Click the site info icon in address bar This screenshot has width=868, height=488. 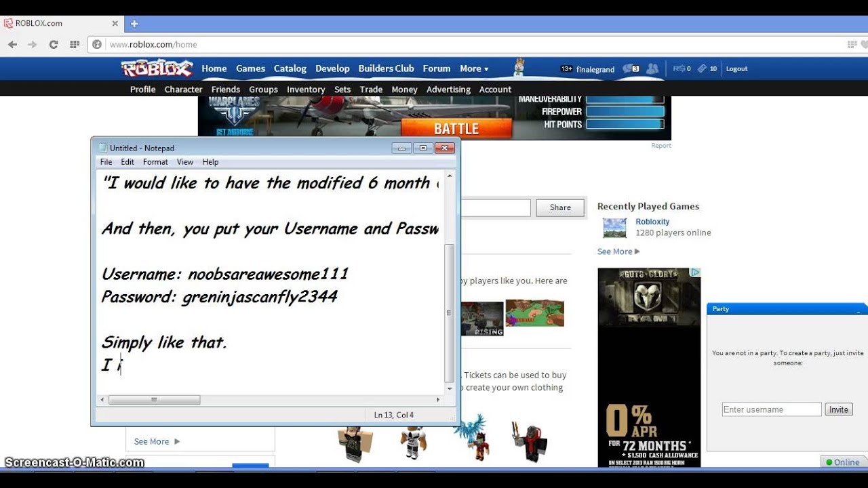click(97, 45)
